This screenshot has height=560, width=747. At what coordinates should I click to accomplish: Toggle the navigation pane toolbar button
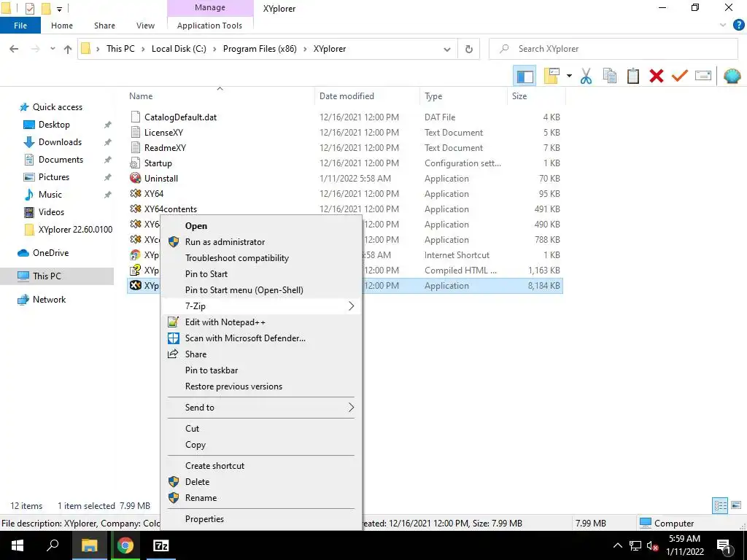525,76
